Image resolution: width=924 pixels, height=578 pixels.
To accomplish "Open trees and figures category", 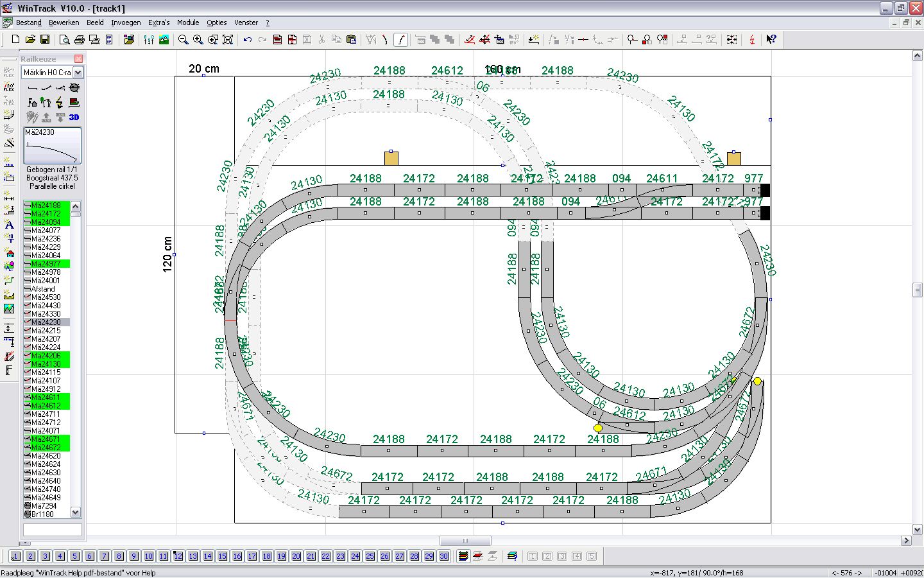I will [46, 102].
